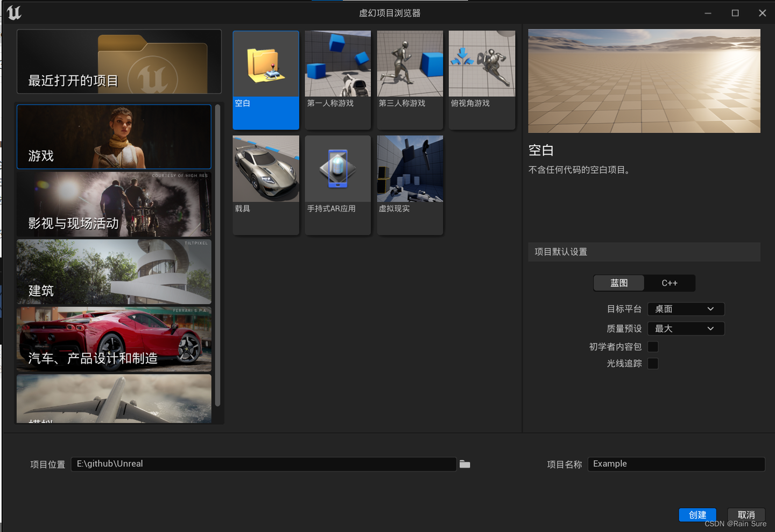Enable the 光线追踪 checkbox
775x532 pixels.
pyautogui.click(x=652, y=364)
